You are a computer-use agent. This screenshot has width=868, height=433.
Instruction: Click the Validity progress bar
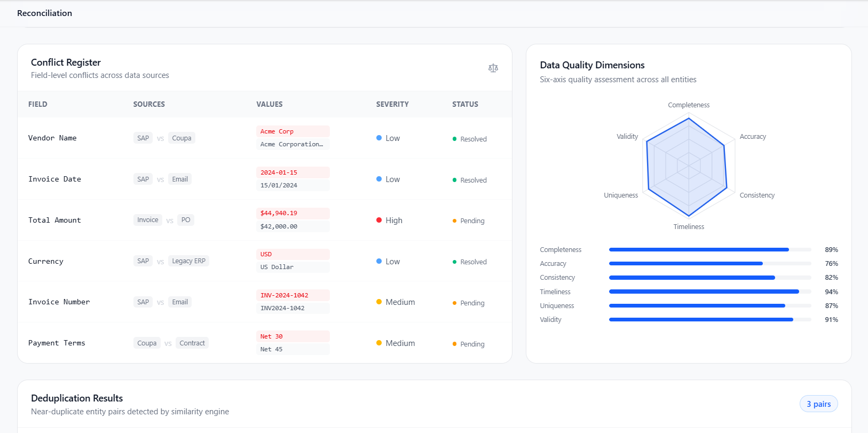pyautogui.click(x=710, y=319)
